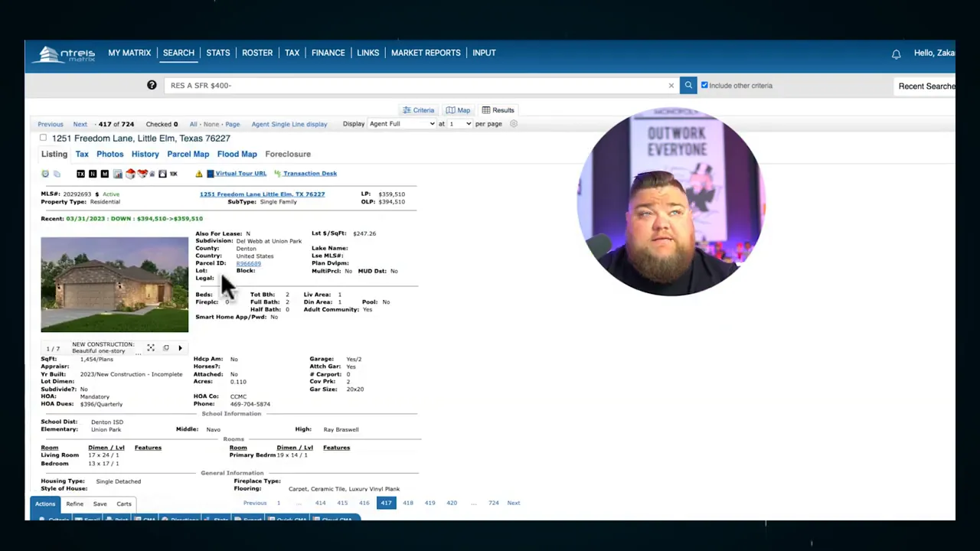
Task: Click the search magnifier button
Action: pos(688,86)
